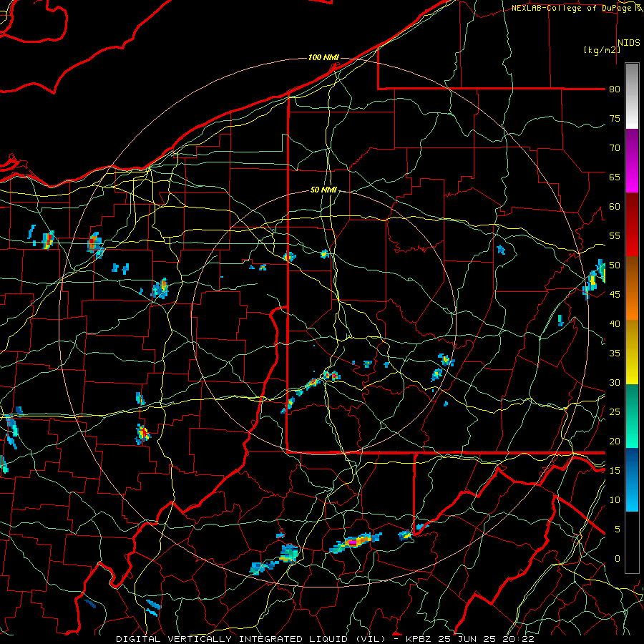The image size is (644, 644).
Task: Click the scale value 10
Action: [x=615, y=500]
